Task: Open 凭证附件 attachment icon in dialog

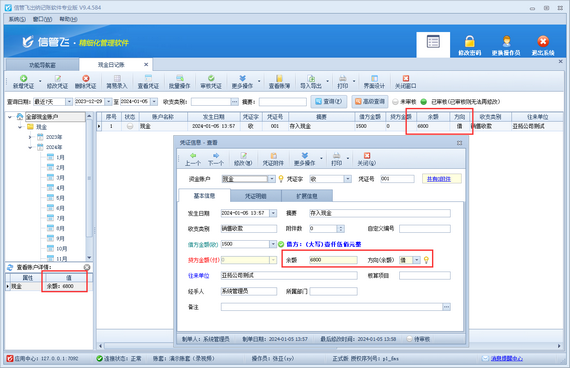Action: [273, 156]
